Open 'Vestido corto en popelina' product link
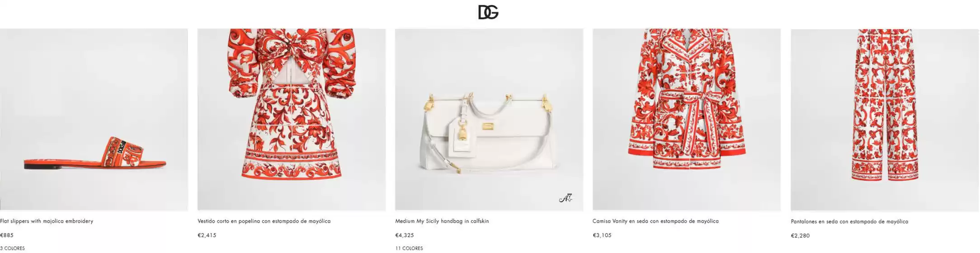Viewport: 980px width, 253px height. tap(264, 221)
